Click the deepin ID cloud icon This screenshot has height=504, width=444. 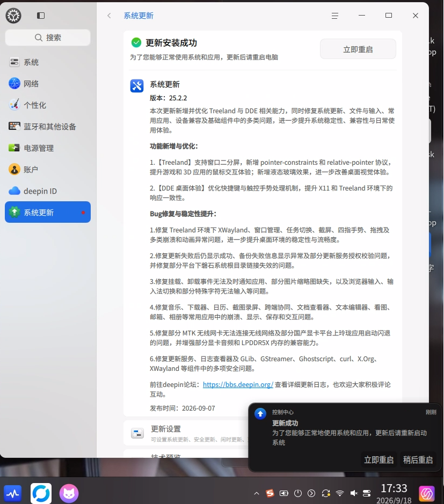click(x=14, y=191)
